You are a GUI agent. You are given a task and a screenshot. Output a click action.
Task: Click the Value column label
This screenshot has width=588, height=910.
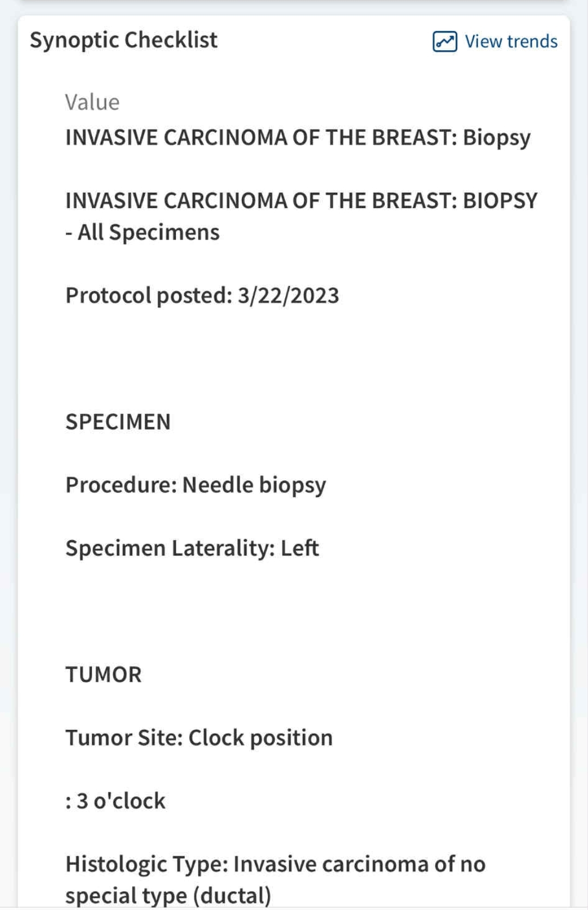coord(92,102)
